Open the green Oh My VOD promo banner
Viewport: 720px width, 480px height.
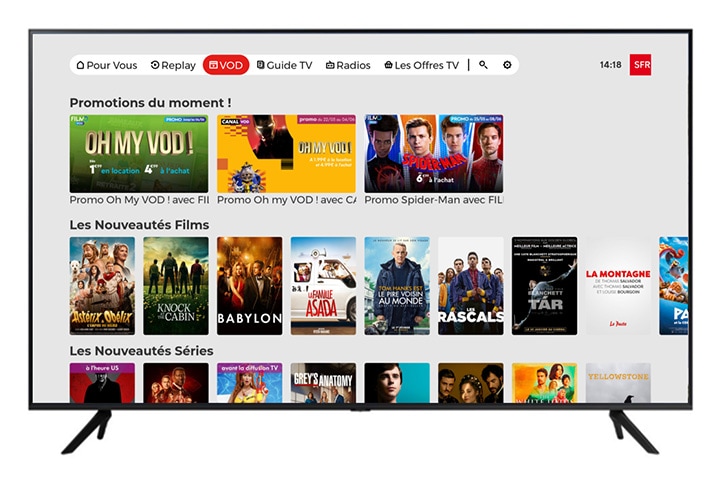click(x=139, y=153)
